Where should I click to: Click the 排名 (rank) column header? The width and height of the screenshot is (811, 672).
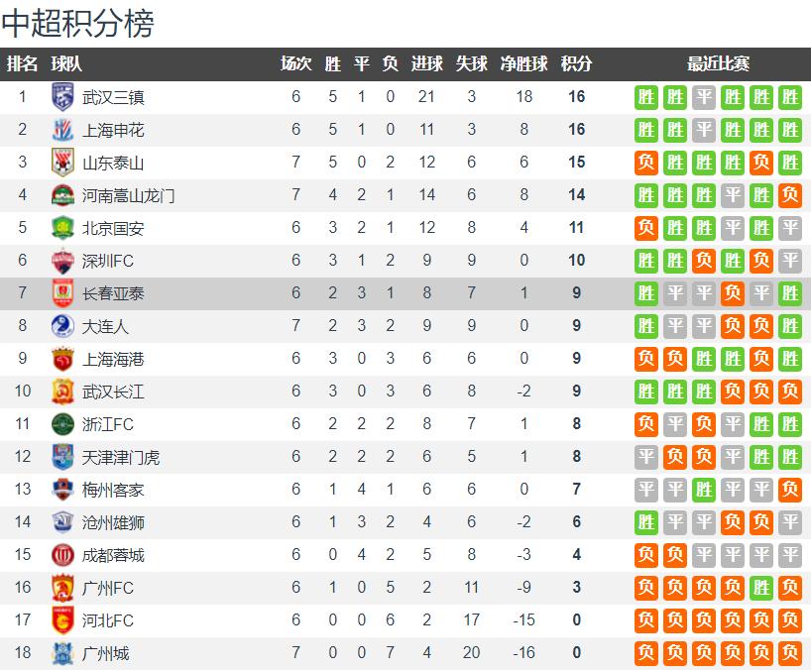coord(22,64)
